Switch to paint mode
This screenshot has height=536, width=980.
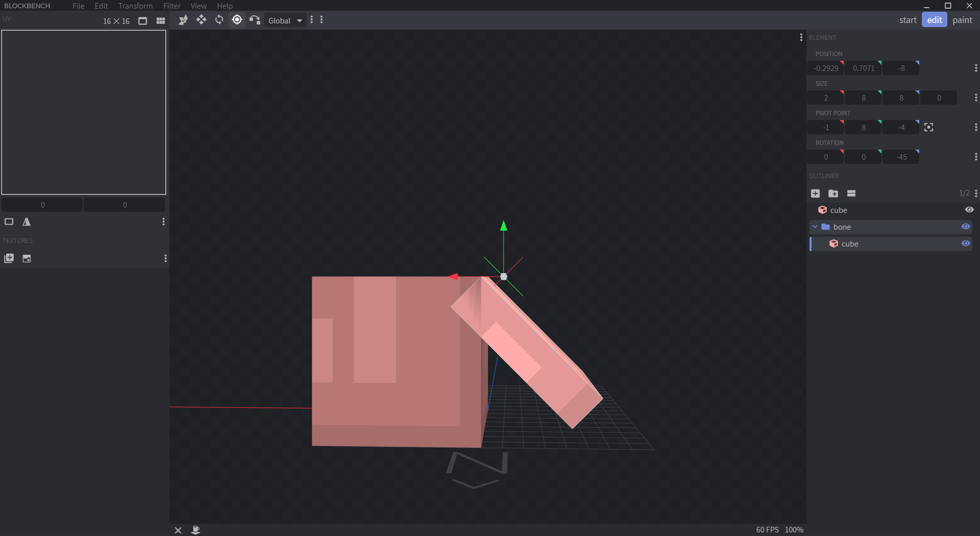pyautogui.click(x=962, y=20)
